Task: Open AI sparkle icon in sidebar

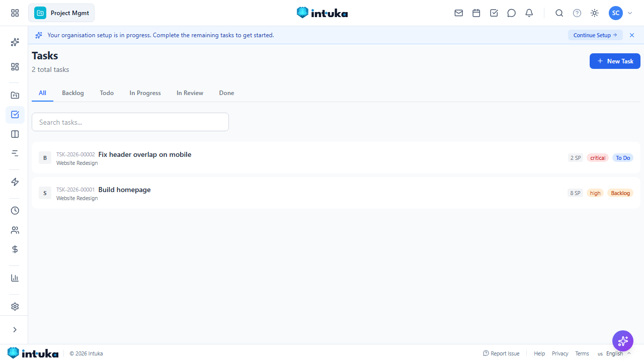Action: pyautogui.click(x=15, y=42)
